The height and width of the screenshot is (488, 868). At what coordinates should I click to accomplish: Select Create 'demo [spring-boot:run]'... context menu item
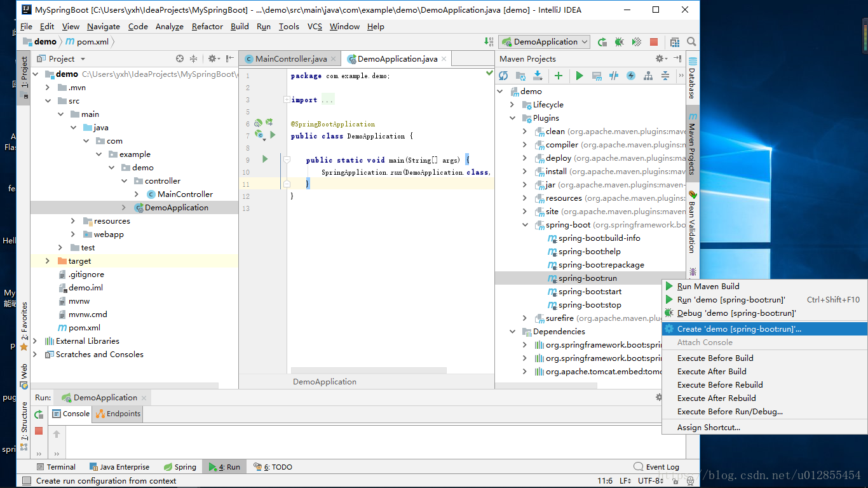[764, 329]
